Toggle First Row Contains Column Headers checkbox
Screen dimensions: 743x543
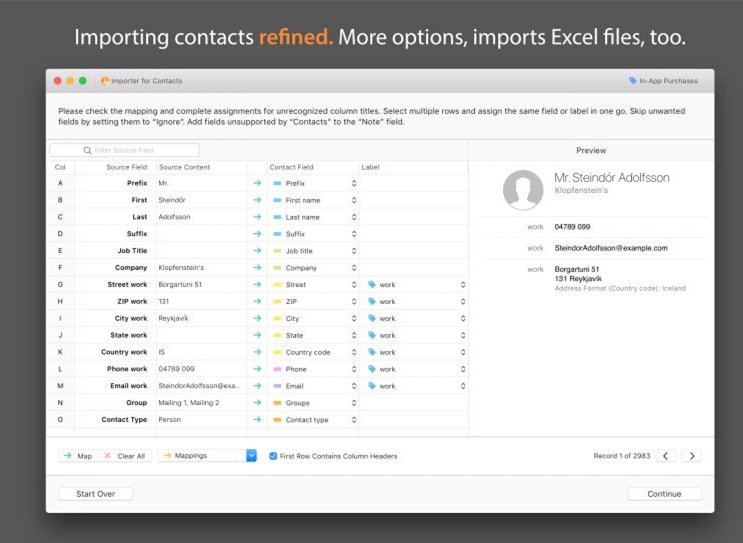click(x=273, y=456)
